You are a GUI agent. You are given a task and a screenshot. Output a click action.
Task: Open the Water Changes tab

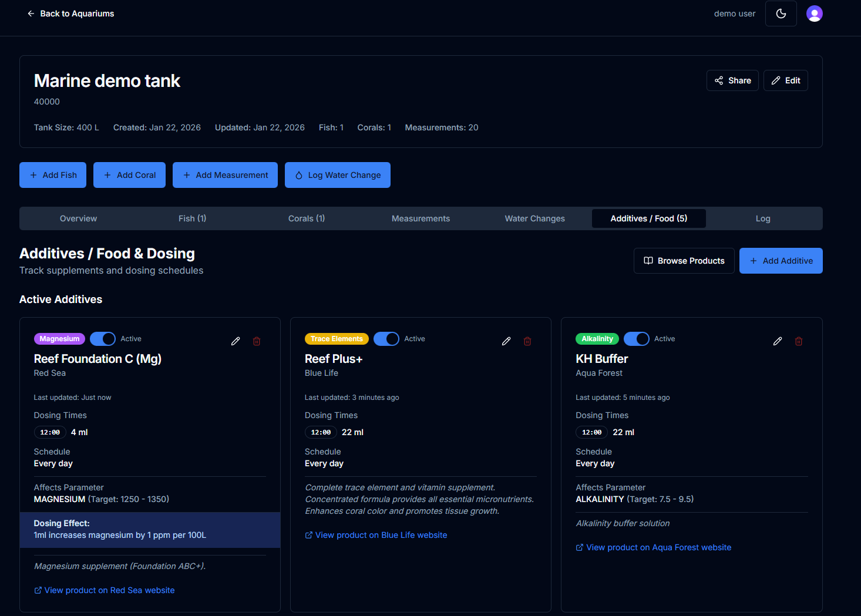(534, 218)
